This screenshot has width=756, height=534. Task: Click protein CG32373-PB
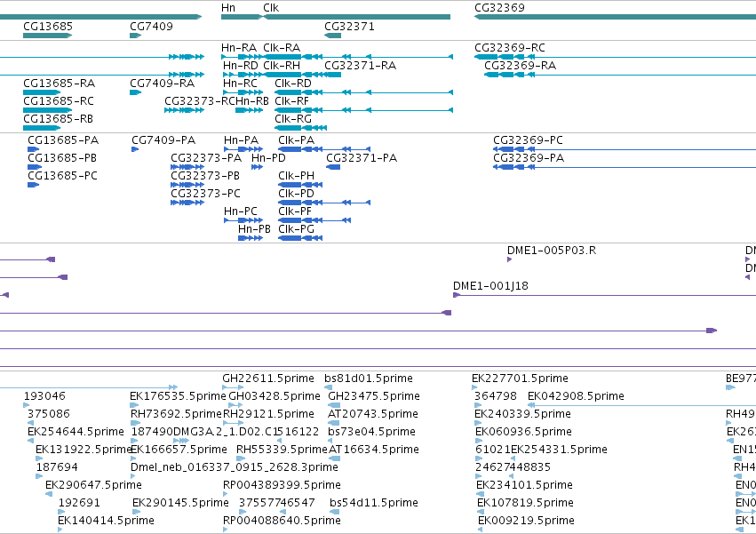(x=205, y=176)
